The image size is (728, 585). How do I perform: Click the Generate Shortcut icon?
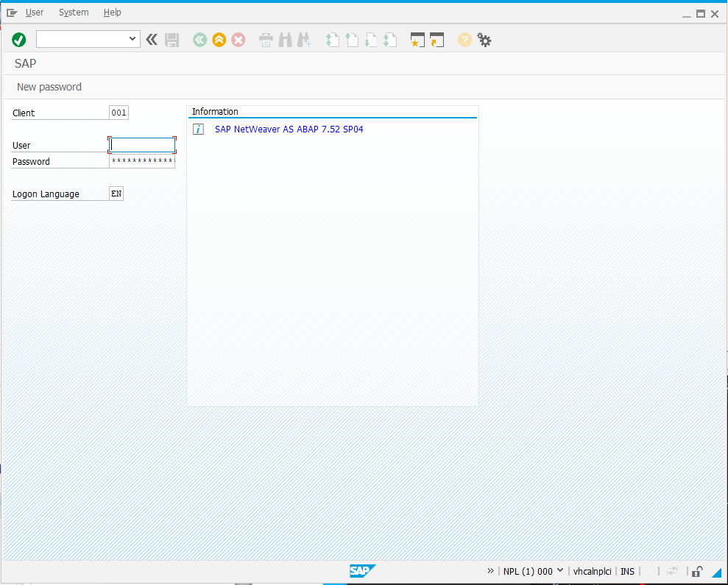[x=437, y=40]
